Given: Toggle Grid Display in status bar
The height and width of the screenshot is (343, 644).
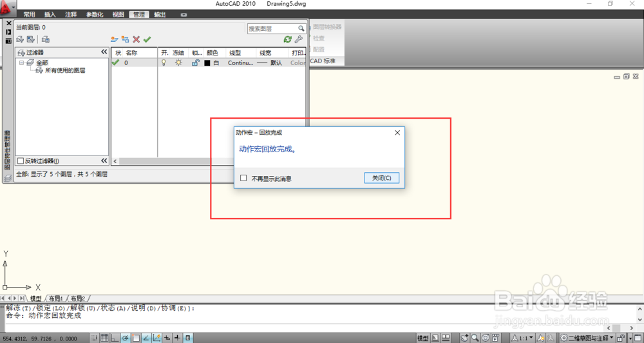Looking at the screenshot, I should (104, 338).
